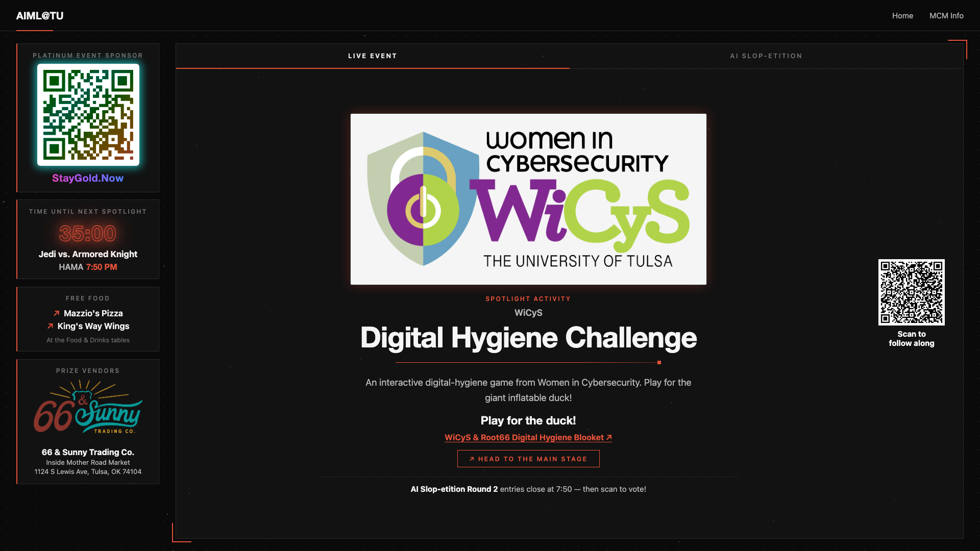Click the Play for the duck! subheading
Screen dimensions: 980x551
pyautogui.click(x=528, y=420)
